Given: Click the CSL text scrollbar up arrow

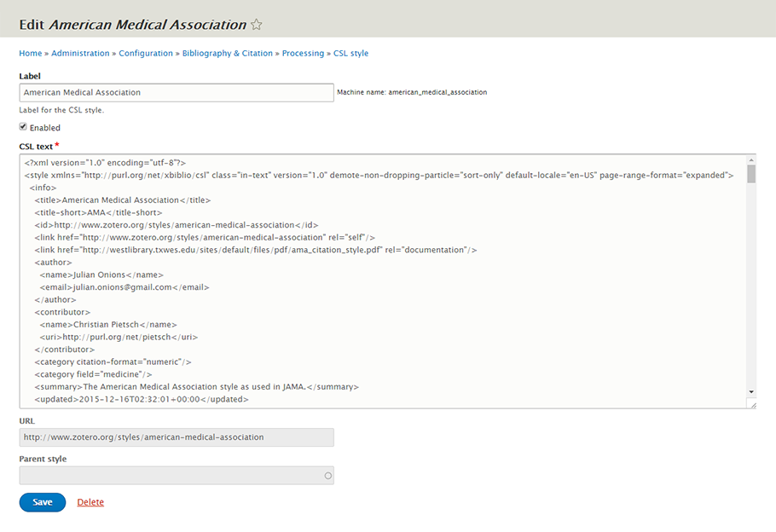Looking at the screenshot, I should tap(751, 159).
